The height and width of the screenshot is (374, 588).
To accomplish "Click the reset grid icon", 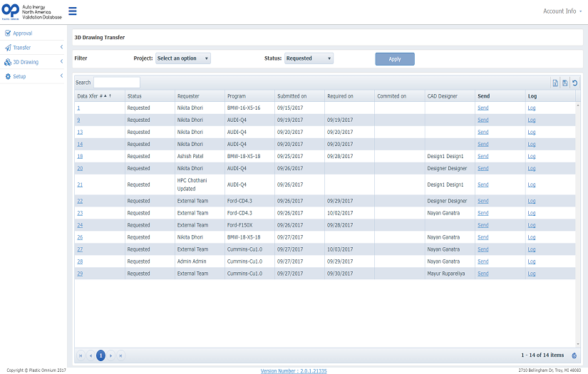I will click(574, 83).
